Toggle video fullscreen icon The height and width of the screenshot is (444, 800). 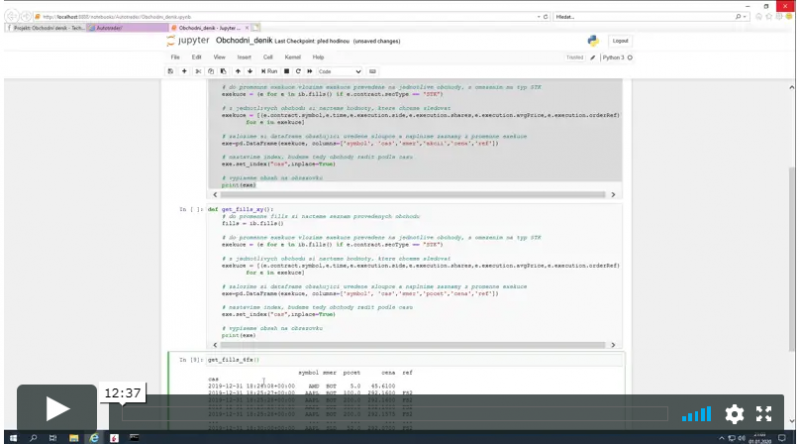(764, 414)
